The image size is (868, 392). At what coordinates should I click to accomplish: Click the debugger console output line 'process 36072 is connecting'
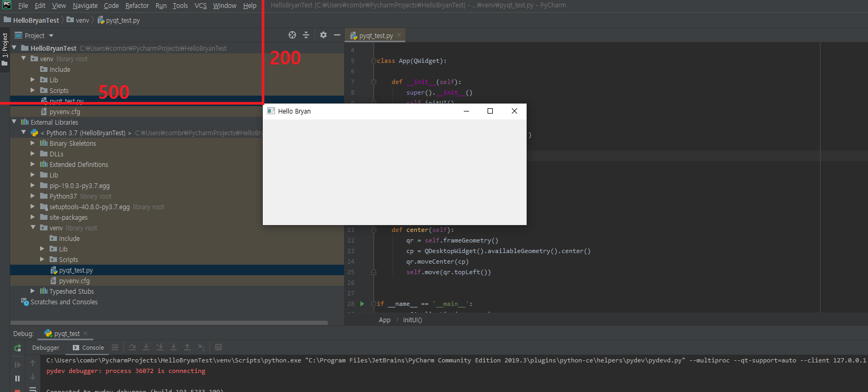pyautogui.click(x=126, y=371)
